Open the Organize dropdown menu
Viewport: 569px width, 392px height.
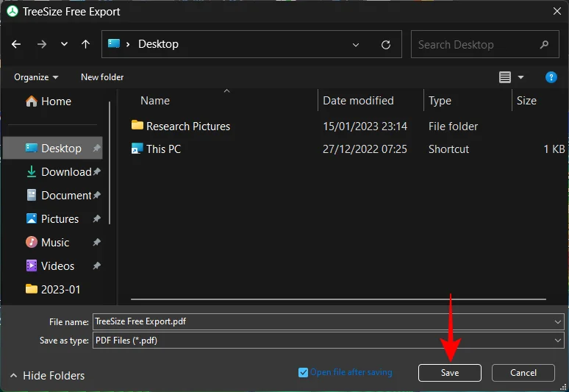click(35, 77)
